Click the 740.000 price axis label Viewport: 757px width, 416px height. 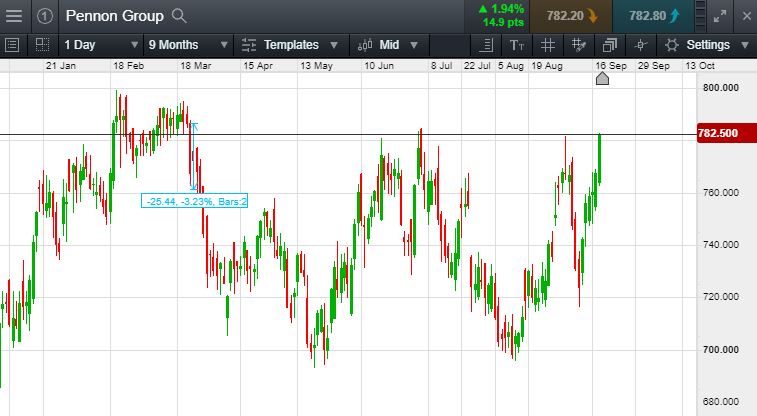click(721, 245)
